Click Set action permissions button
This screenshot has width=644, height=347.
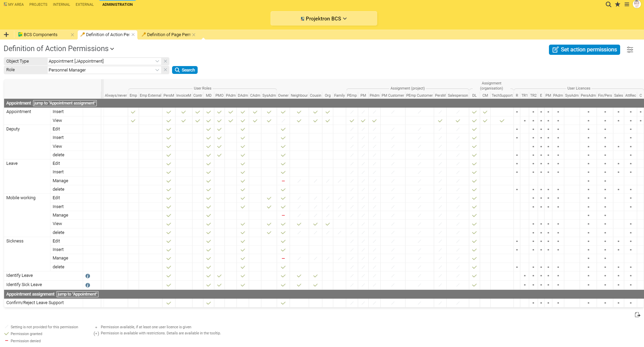point(584,50)
